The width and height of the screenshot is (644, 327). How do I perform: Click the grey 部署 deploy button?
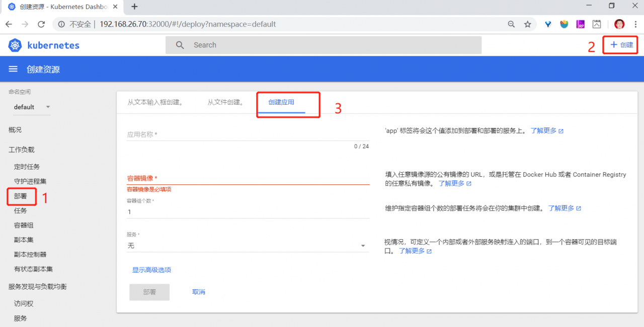(149, 292)
